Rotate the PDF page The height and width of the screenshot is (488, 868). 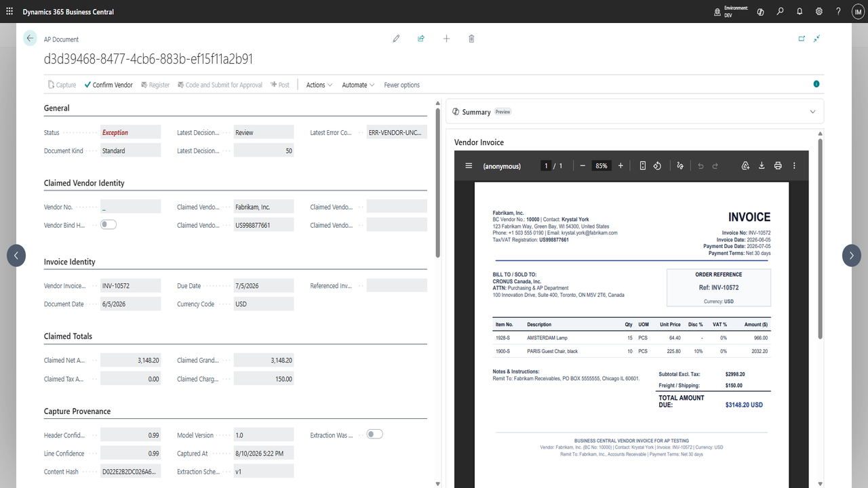pos(657,165)
